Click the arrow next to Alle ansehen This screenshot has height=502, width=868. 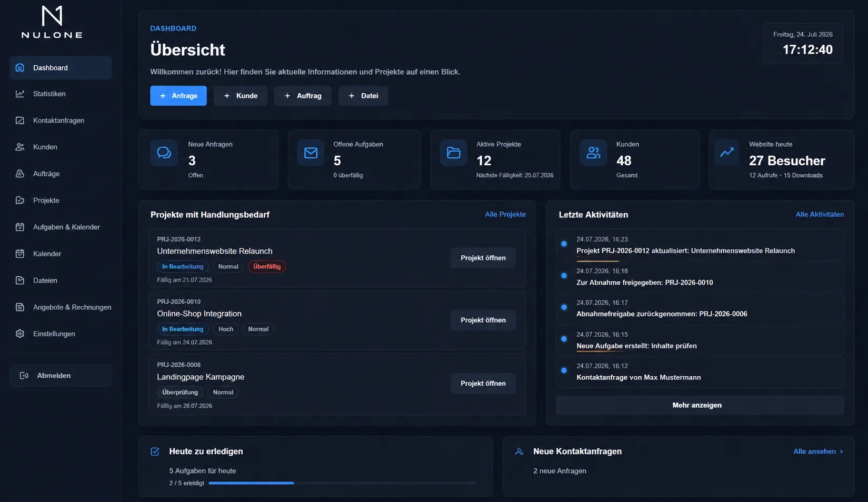point(841,451)
